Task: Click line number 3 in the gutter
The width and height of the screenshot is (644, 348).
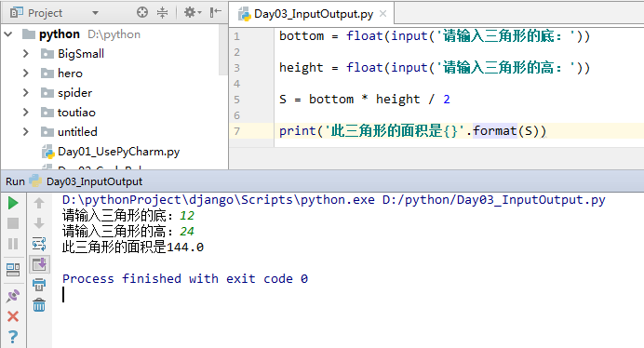Action: [x=236, y=68]
